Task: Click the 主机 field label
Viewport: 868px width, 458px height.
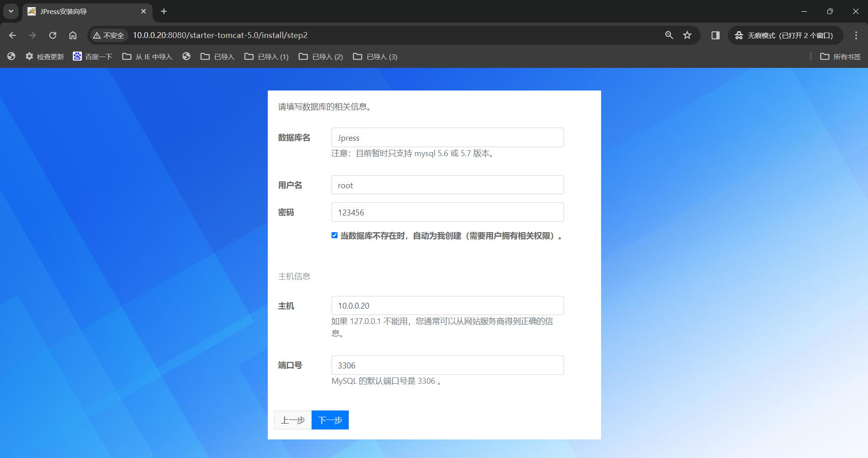Action: coord(286,306)
